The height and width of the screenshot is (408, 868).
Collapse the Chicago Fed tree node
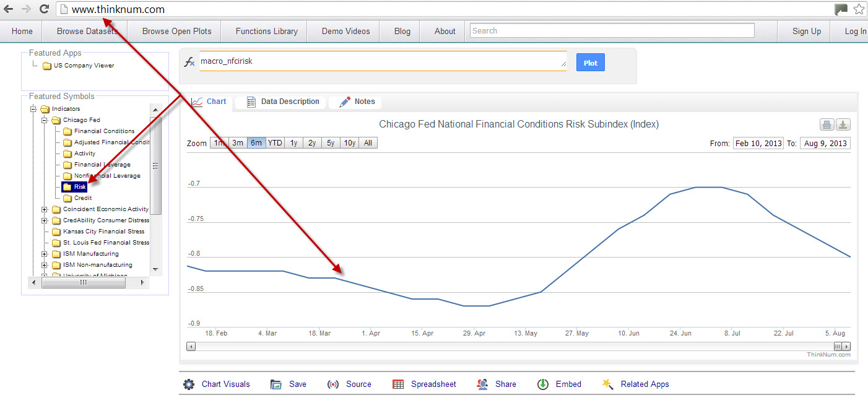[45, 120]
